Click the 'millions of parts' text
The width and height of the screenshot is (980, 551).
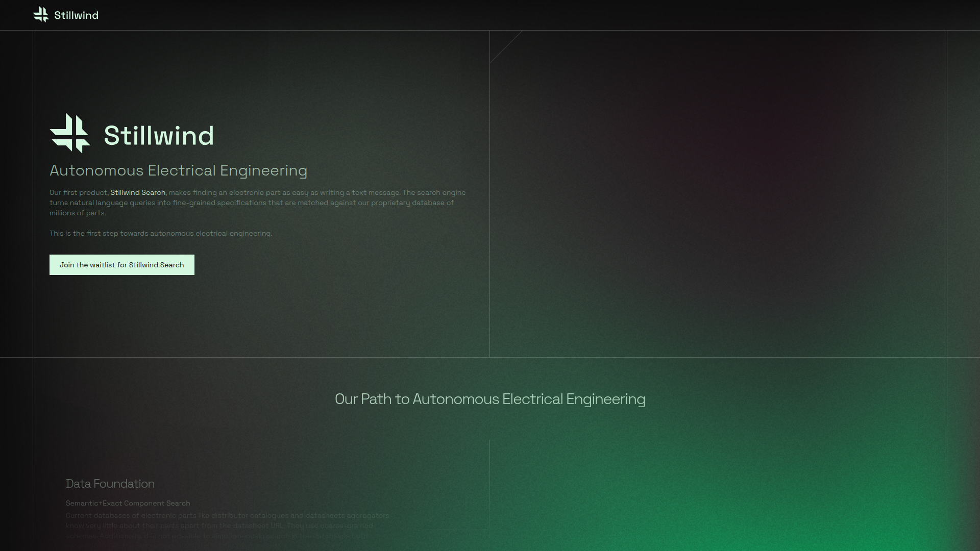(77, 213)
